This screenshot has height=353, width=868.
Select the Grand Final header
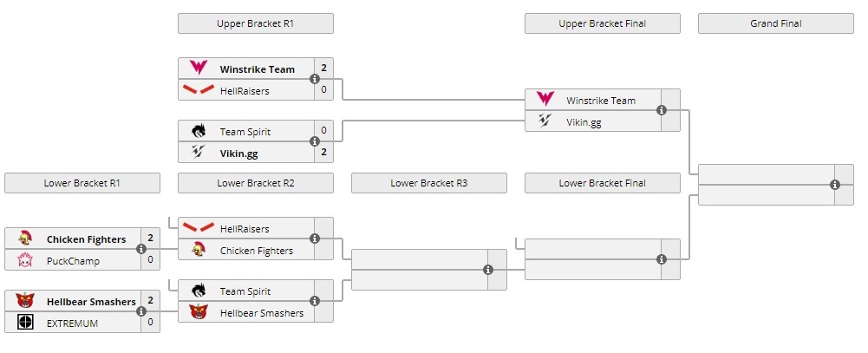tap(775, 23)
